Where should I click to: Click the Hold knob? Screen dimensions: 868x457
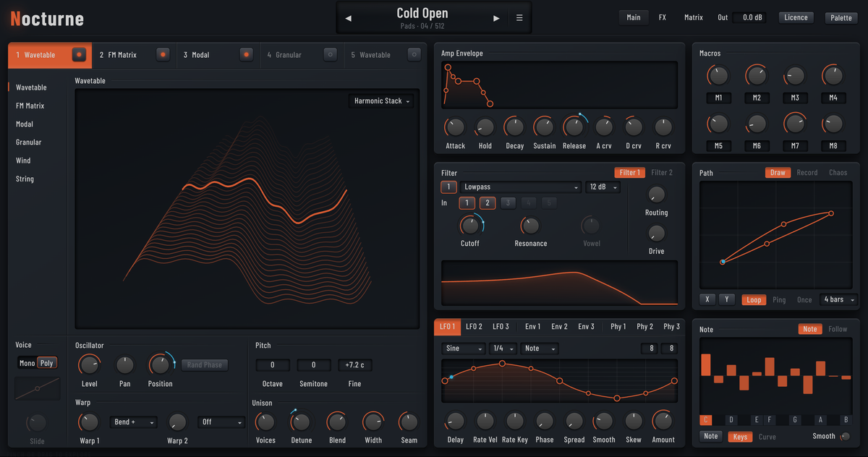(x=485, y=127)
